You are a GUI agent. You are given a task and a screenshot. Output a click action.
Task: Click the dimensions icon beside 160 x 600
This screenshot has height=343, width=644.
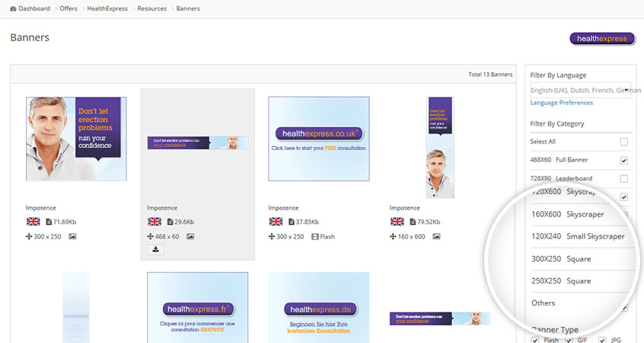(x=394, y=237)
